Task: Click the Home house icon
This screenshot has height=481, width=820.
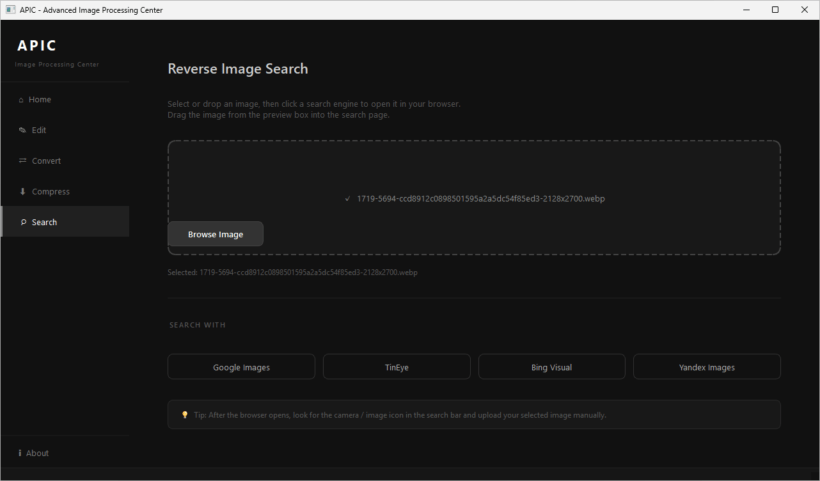Action: tap(21, 100)
